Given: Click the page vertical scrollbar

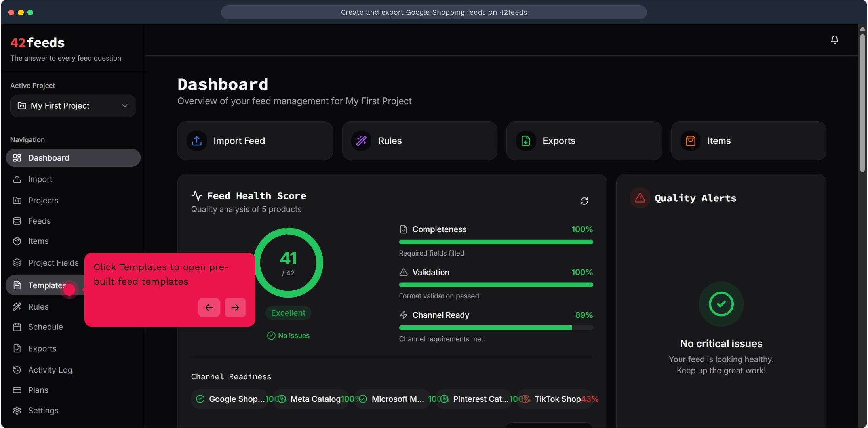Looking at the screenshot, I should click(862, 103).
